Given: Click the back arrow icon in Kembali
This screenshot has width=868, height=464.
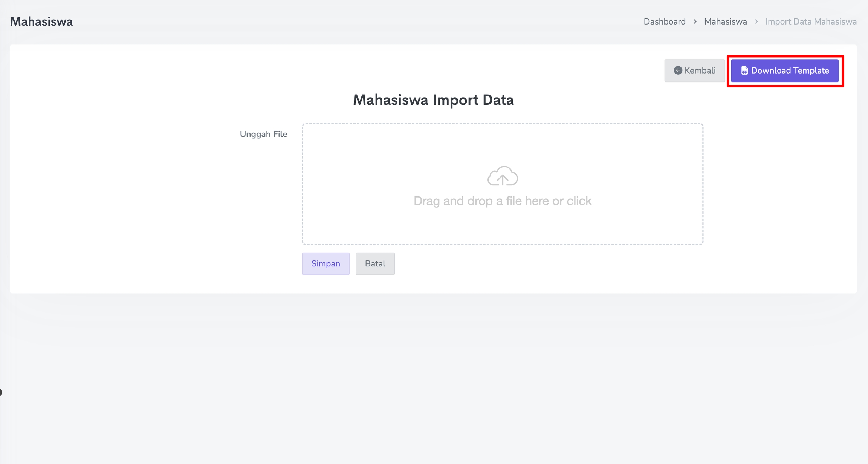Looking at the screenshot, I should [678, 70].
